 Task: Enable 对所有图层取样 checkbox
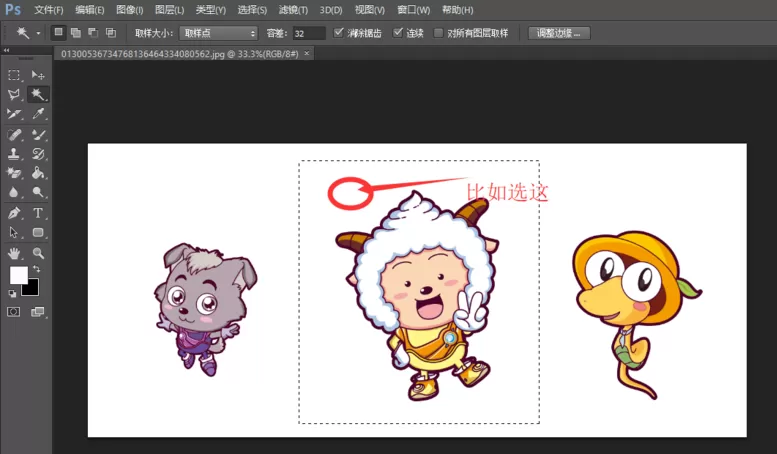click(438, 33)
